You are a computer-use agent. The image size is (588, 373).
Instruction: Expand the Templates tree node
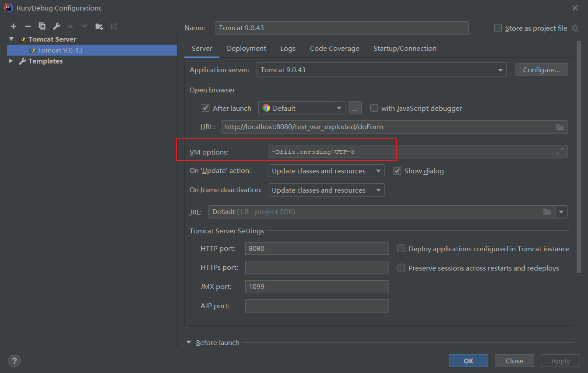pyautogui.click(x=11, y=61)
